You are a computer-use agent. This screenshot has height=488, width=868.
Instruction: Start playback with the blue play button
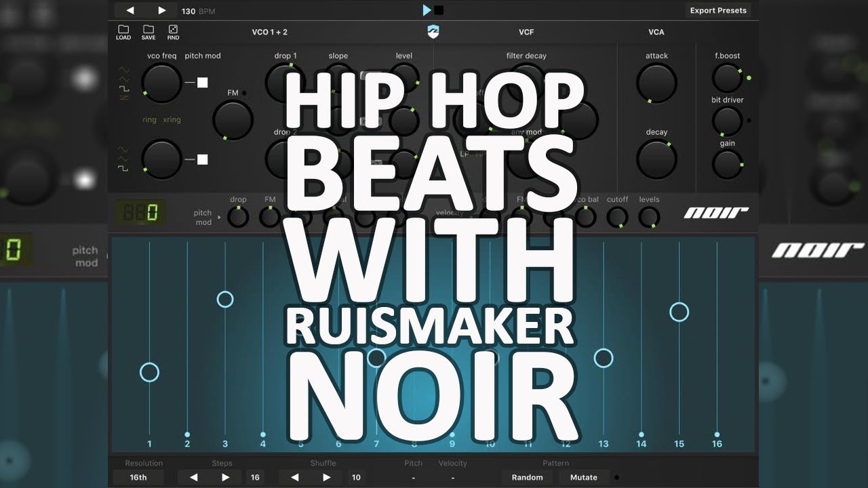tap(427, 10)
